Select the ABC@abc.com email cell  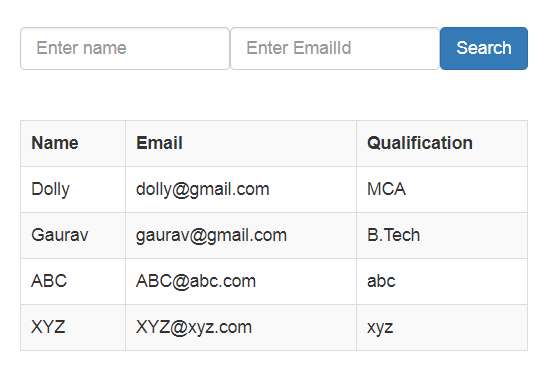241,281
